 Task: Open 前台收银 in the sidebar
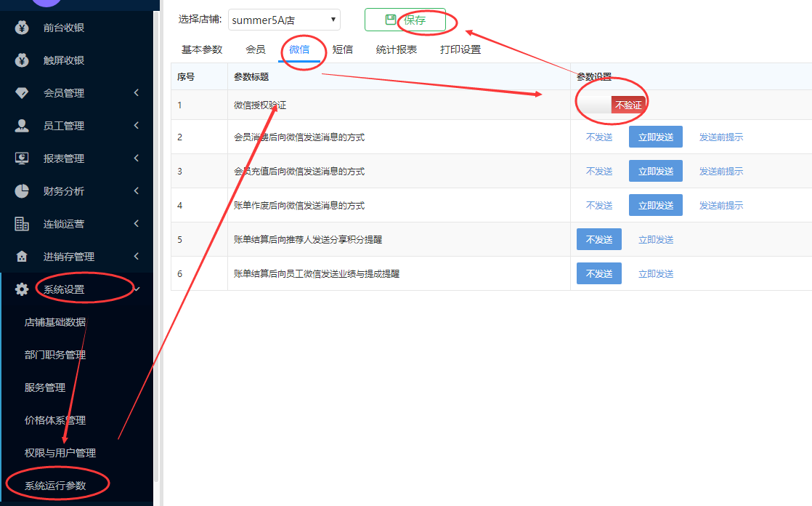coord(64,28)
